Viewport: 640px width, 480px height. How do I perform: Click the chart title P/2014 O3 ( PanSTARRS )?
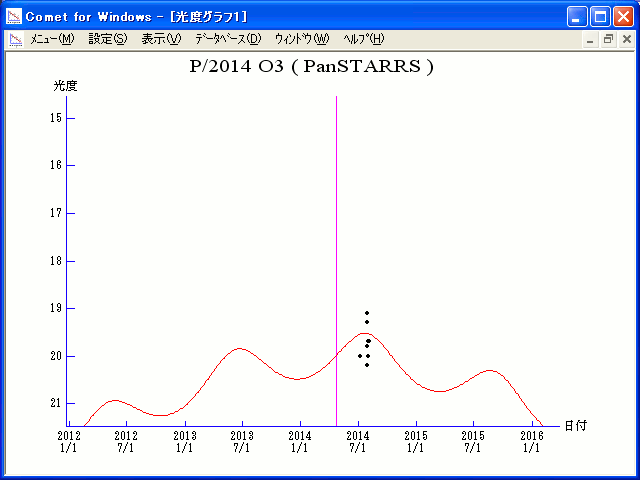(311, 66)
